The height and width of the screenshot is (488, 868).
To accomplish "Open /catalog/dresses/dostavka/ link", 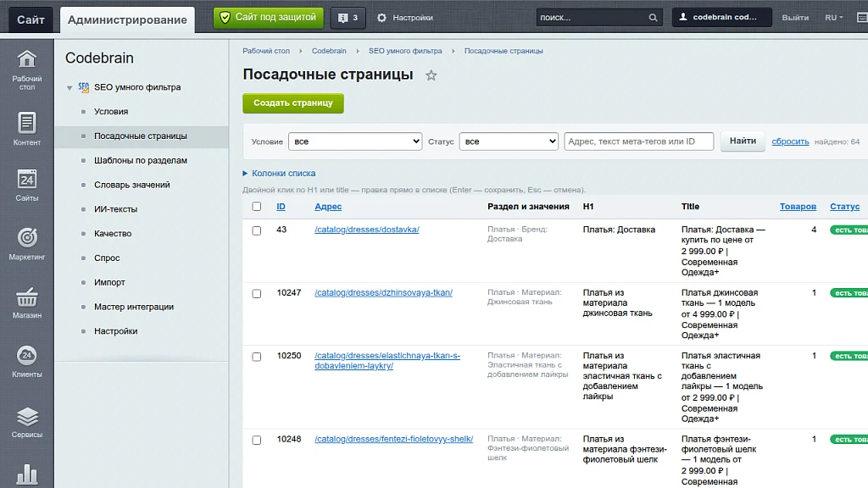I will tap(366, 229).
